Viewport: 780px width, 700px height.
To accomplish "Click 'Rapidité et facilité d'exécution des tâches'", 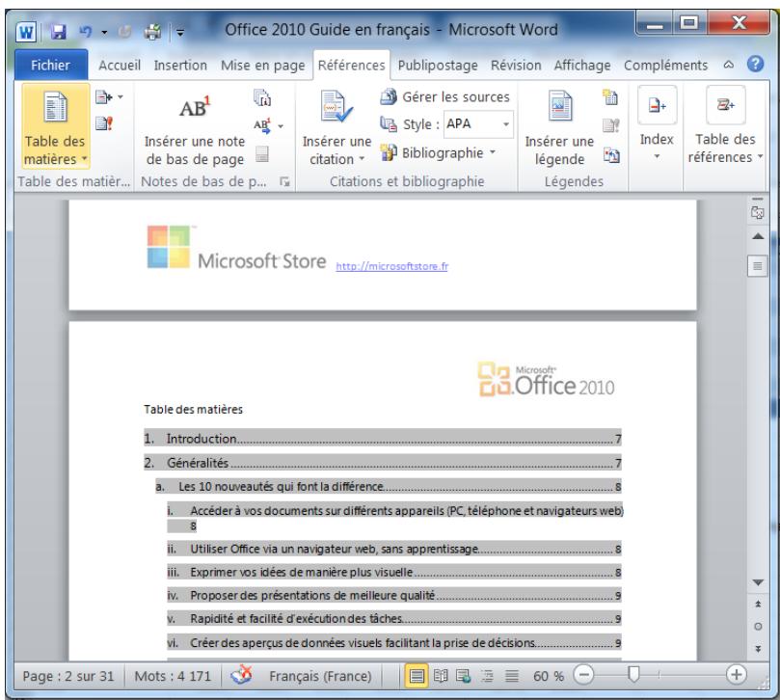I will tap(394, 619).
